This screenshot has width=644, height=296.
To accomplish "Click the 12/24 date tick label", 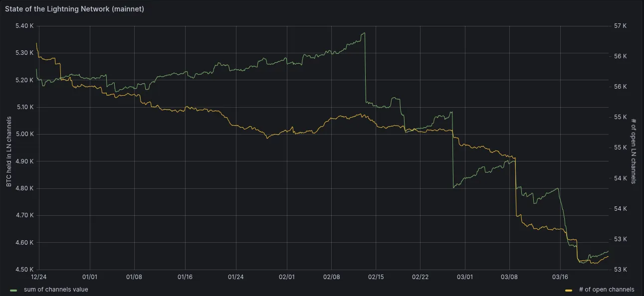I will 38,277.
